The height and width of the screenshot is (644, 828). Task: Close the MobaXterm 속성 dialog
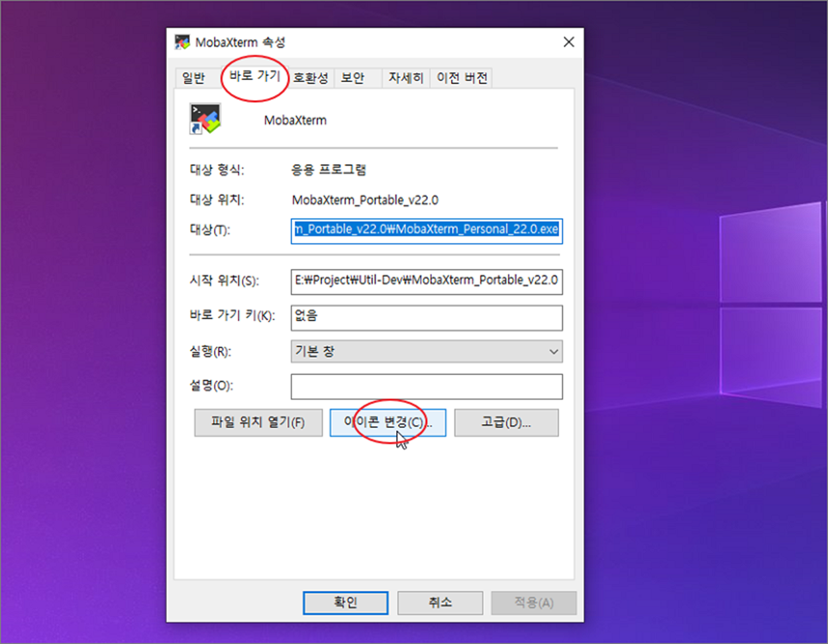tap(568, 42)
